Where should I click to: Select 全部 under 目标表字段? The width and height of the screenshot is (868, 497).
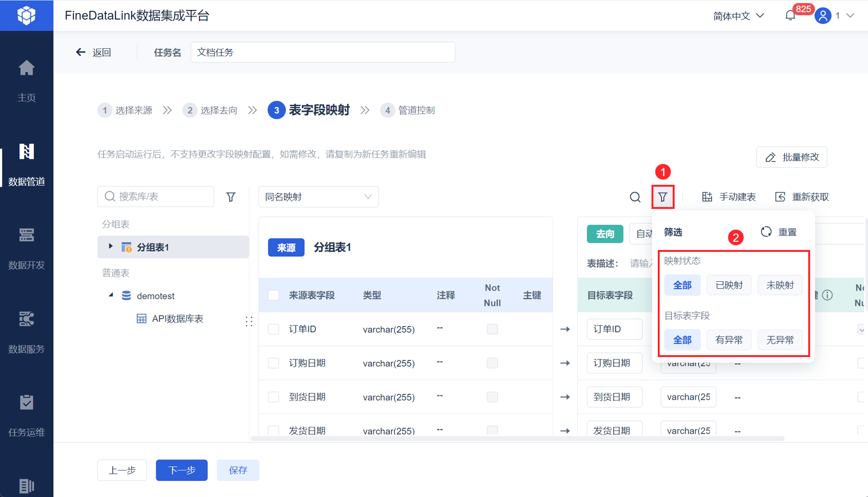[x=682, y=340]
